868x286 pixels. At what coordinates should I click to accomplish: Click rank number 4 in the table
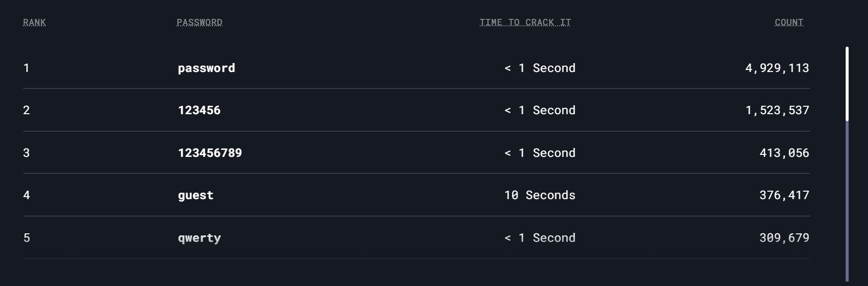[x=26, y=195]
